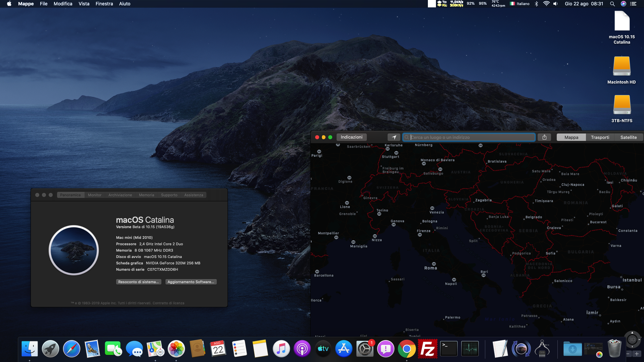Click the Share button in Maps toolbar

(x=544, y=137)
